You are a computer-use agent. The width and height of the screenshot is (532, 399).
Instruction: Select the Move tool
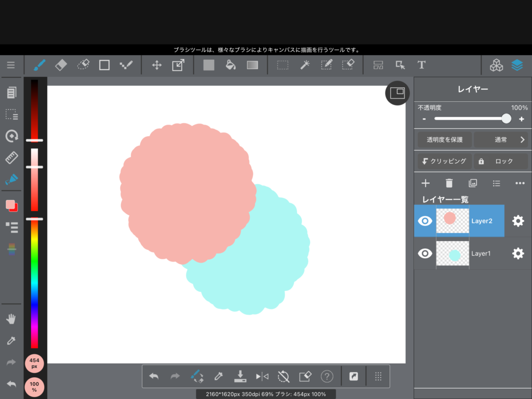pos(156,65)
